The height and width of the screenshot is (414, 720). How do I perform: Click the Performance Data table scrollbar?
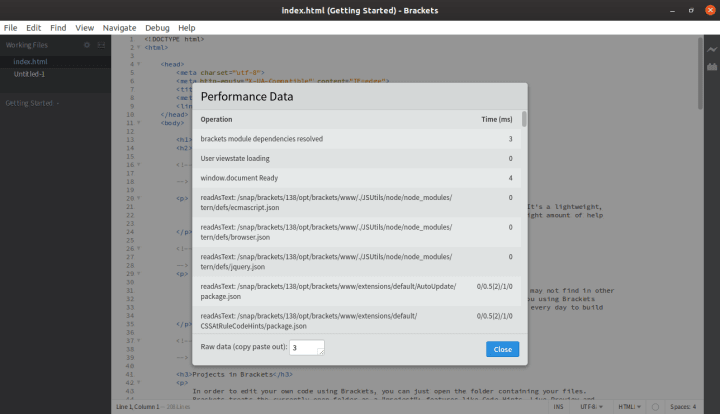[x=524, y=119]
